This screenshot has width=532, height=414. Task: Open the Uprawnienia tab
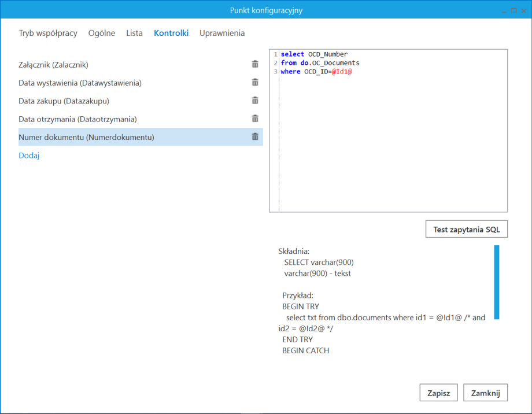pyautogui.click(x=222, y=33)
